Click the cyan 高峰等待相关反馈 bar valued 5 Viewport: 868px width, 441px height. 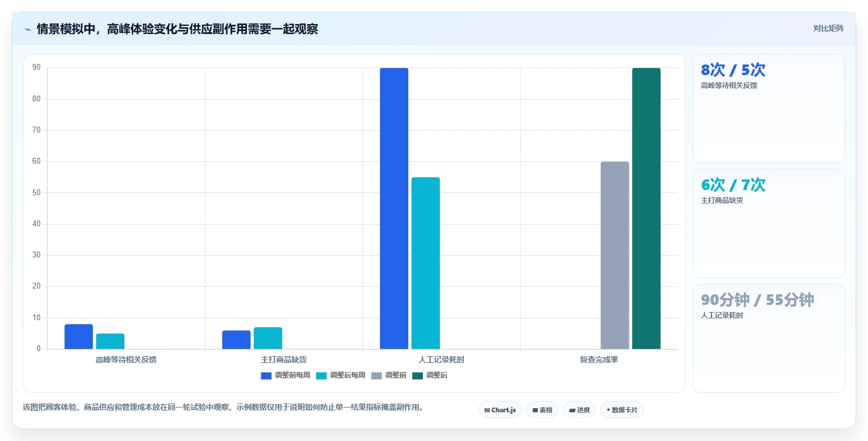(110, 341)
